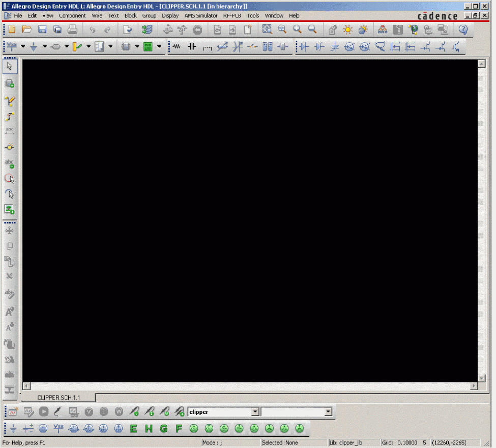
Task: Click the V voltage marker icon
Action: point(89,411)
